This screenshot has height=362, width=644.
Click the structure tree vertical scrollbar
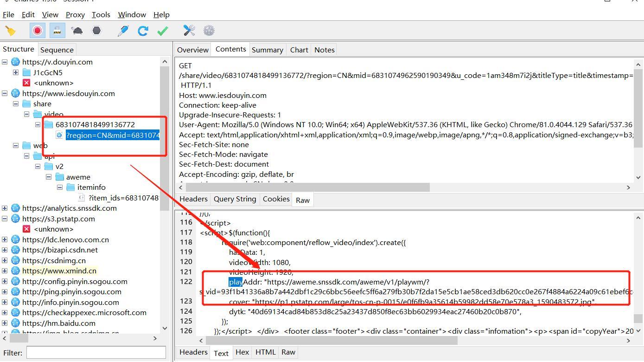(165, 139)
